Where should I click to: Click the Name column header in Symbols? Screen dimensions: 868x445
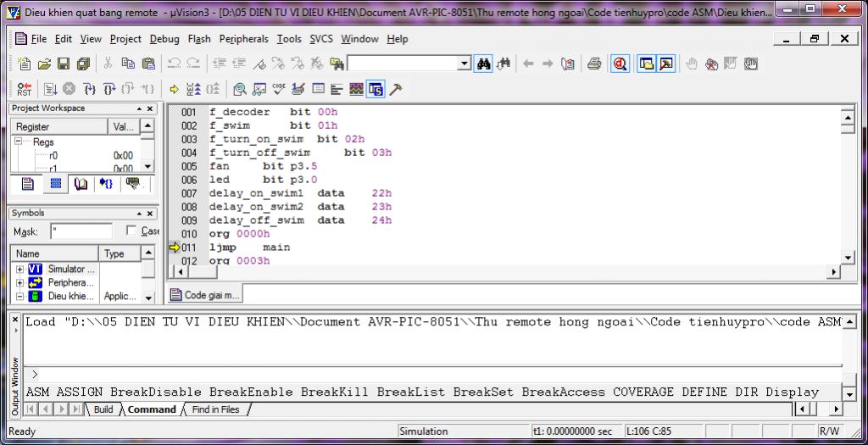coord(54,253)
